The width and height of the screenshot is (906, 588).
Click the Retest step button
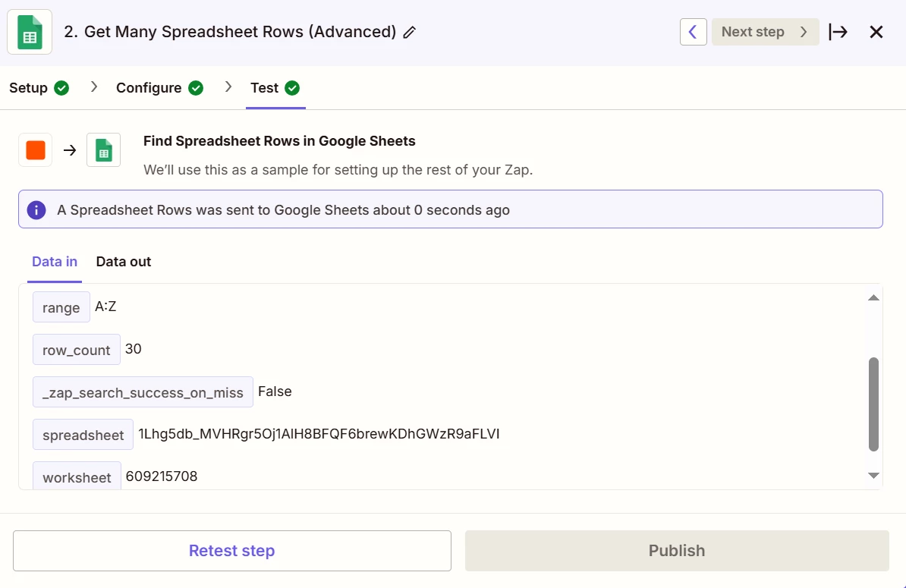click(232, 551)
